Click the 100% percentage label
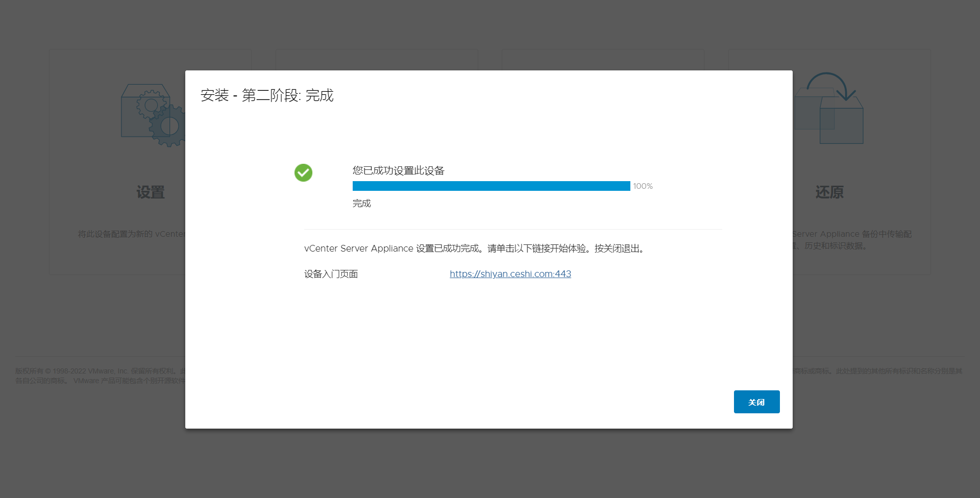 pyautogui.click(x=643, y=186)
